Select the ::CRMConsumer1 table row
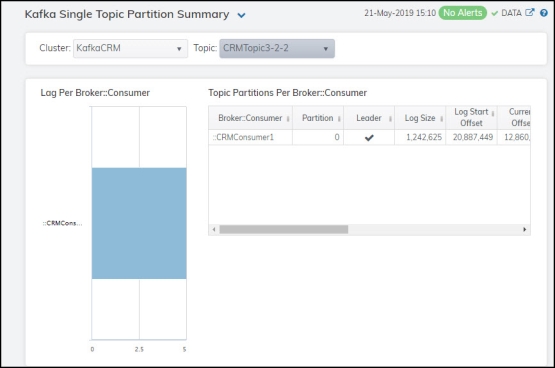 (369, 137)
